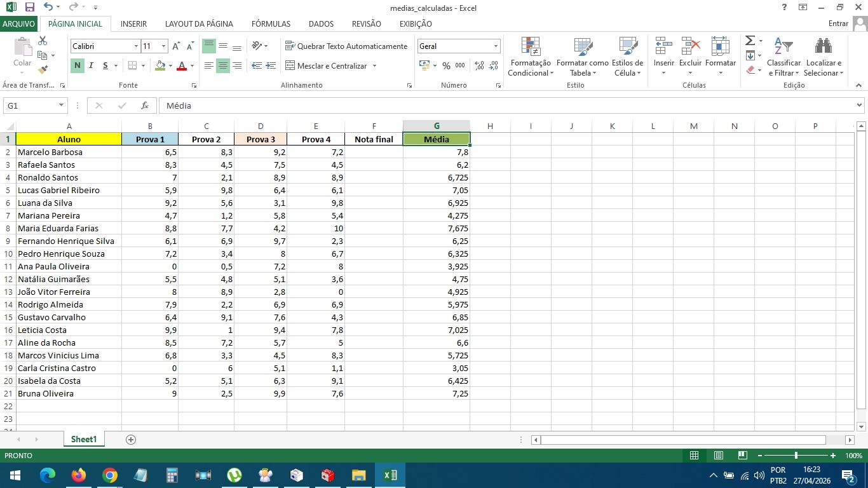Increase font size with the larger A icon
The width and height of the screenshot is (868, 488).
[176, 46]
